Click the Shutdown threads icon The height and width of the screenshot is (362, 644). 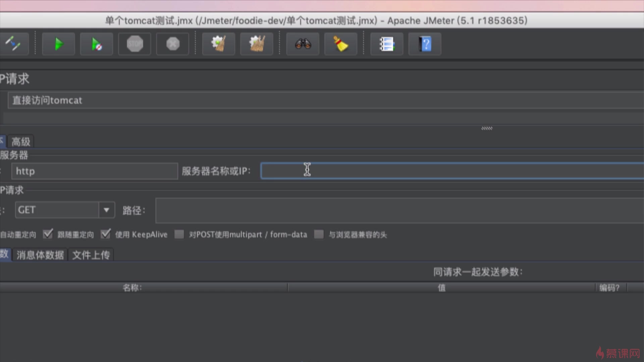173,44
